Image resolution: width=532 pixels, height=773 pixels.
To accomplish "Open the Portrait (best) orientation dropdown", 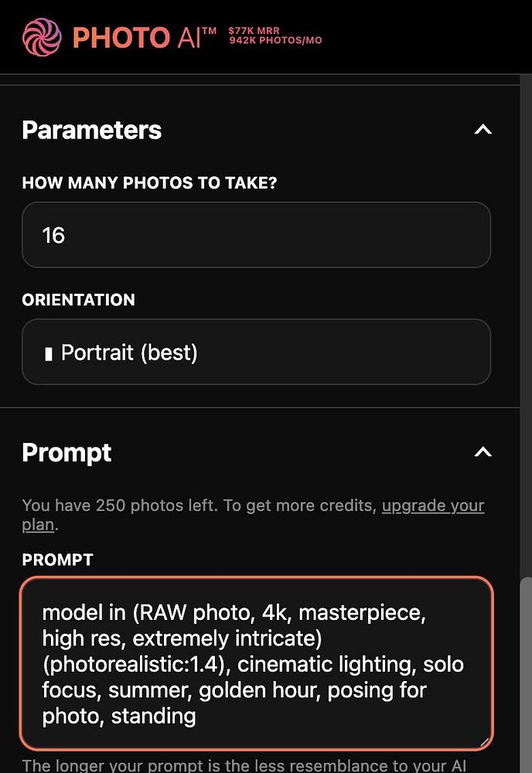I will pyautogui.click(x=256, y=352).
